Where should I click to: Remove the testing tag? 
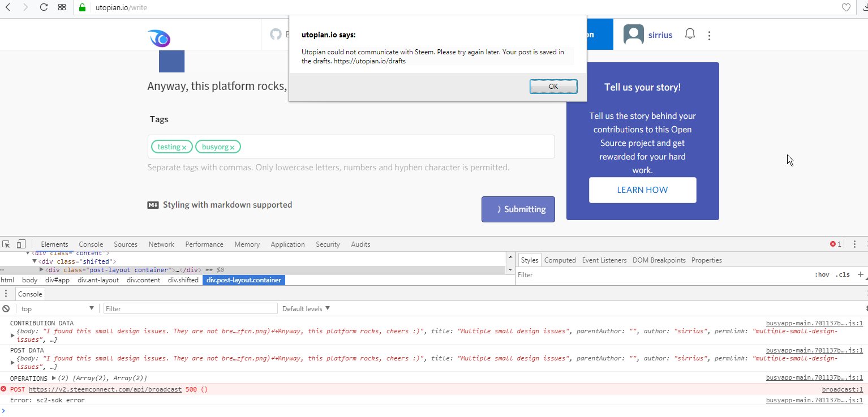pos(184,147)
